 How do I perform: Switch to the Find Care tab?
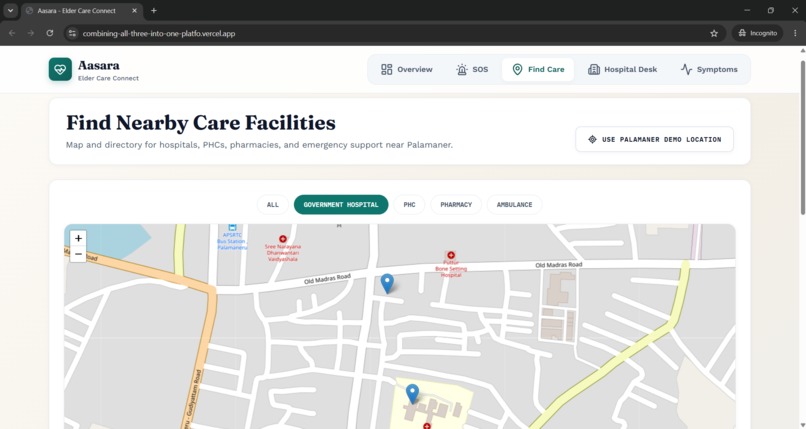pyautogui.click(x=538, y=69)
